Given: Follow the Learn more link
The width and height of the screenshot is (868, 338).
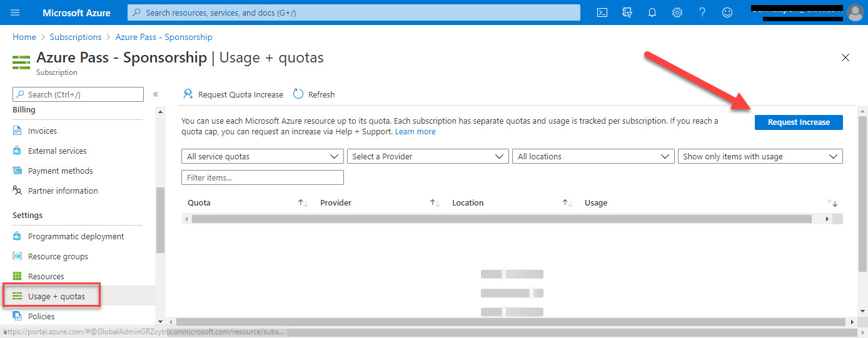Looking at the screenshot, I should point(415,132).
